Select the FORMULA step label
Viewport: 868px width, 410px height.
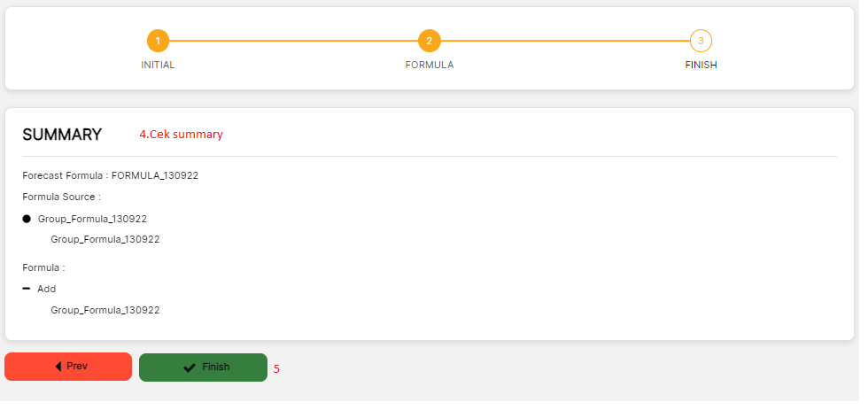(x=429, y=65)
